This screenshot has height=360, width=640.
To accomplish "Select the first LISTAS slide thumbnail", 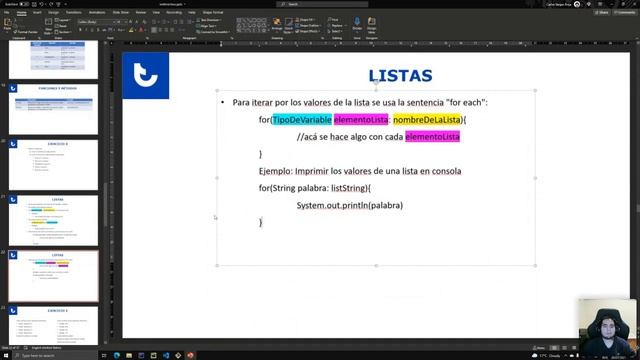I will coord(53,220).
